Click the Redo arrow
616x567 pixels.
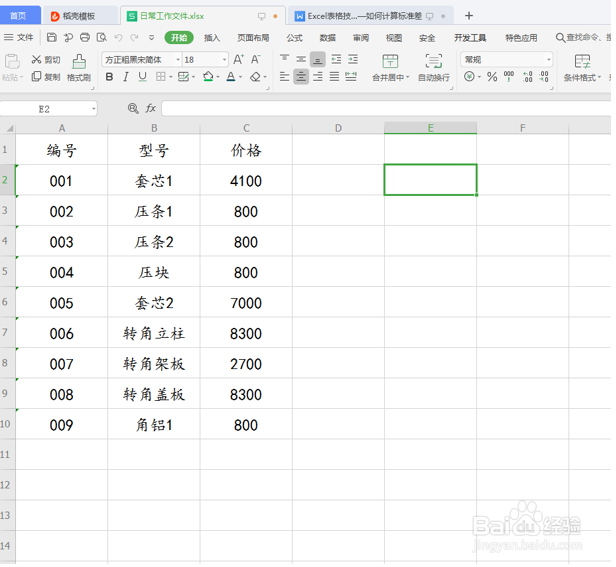click(134, 37)
